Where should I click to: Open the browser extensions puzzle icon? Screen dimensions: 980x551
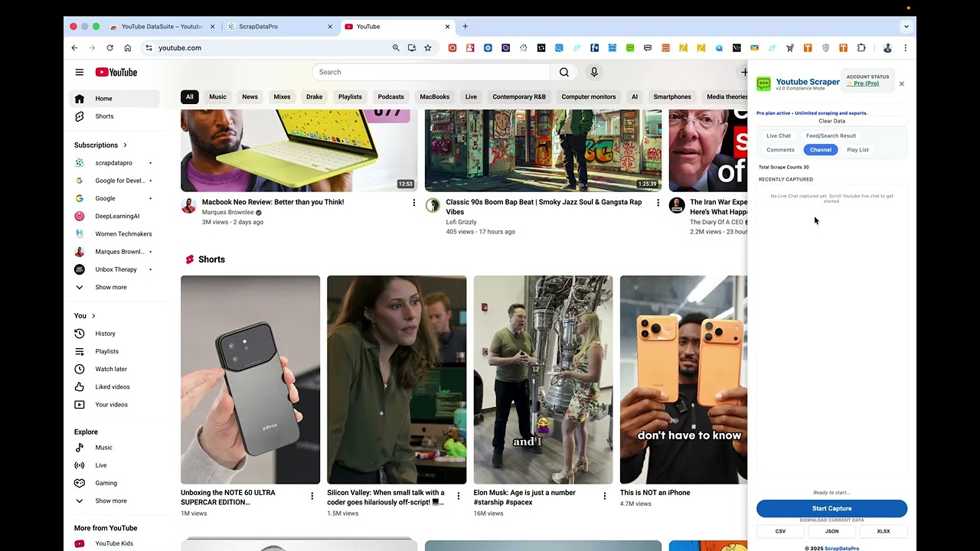point(861,47)
